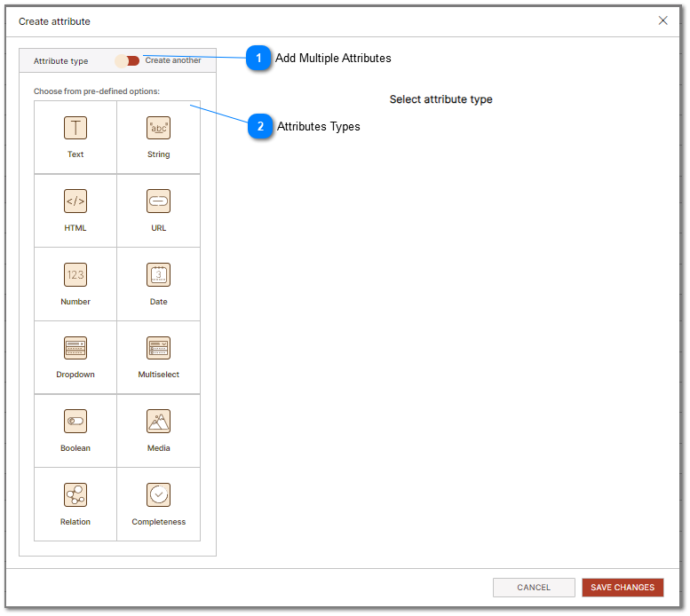
Task: Toggle the Create another switch
Action: (x=127, y=60)
